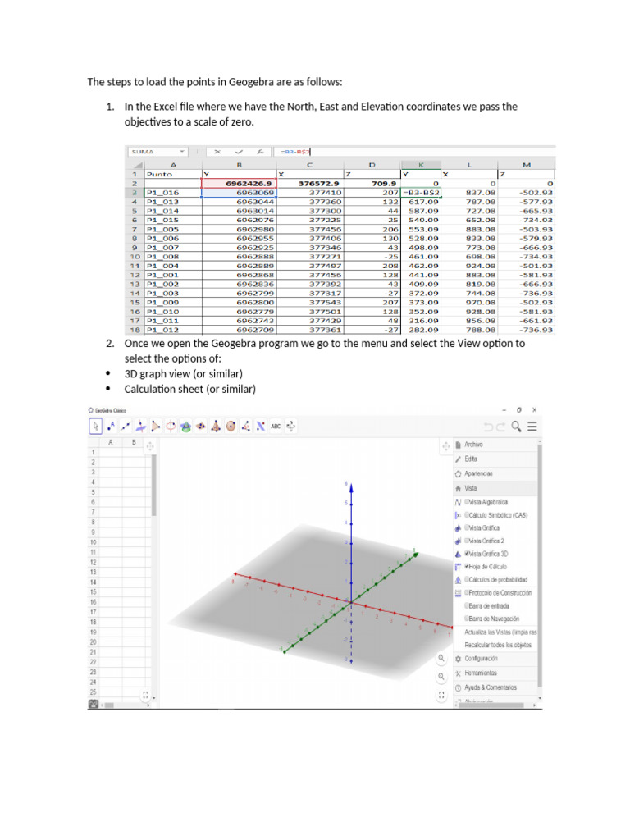The height and width of the screenshot is (840, 630).
Task: Select the Angle tool
Action: (245, 426)
